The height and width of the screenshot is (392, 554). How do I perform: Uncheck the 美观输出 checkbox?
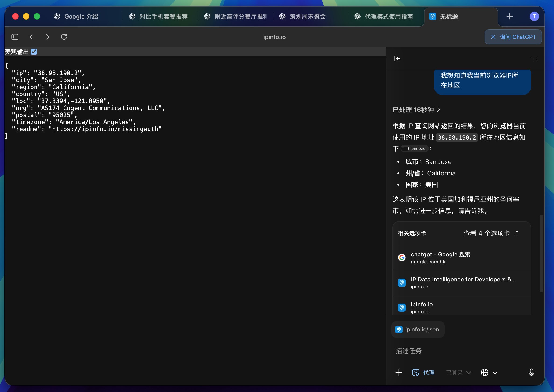point(34,52)
